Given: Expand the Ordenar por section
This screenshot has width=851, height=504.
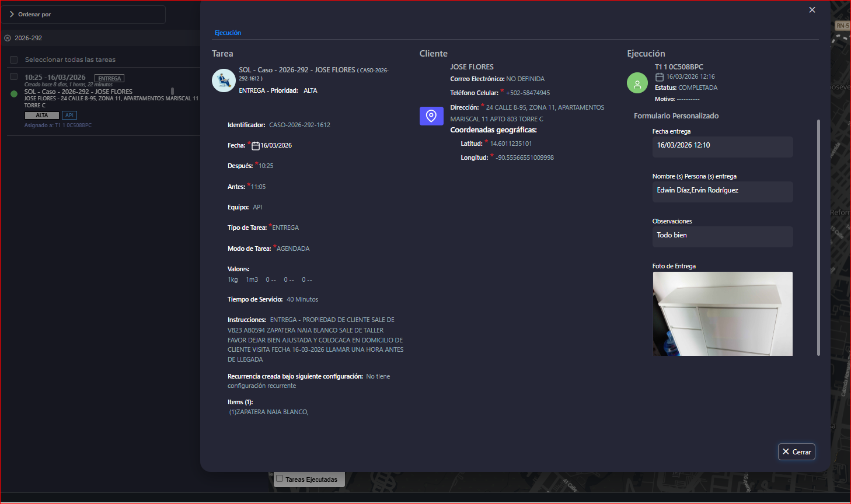Looking at the screenshot, I should click(12, 15).
